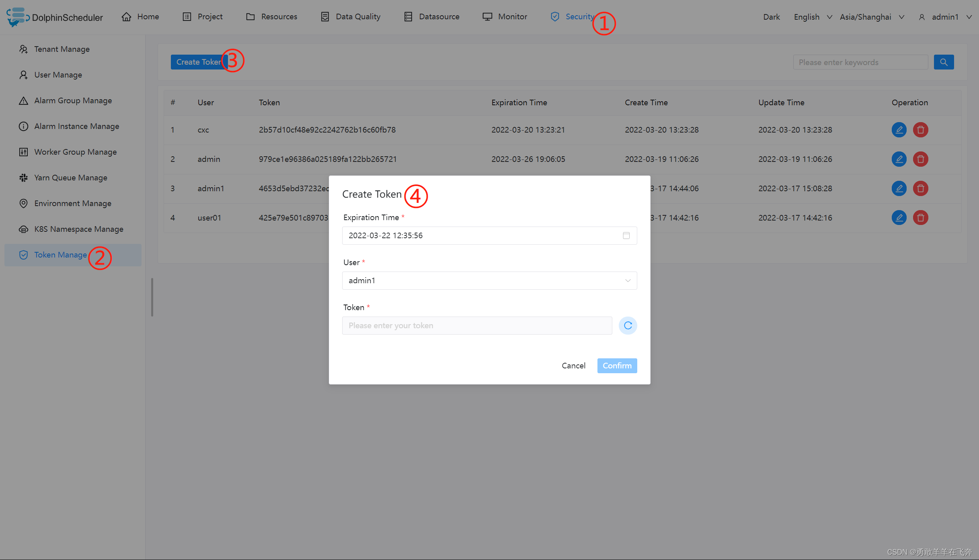Click the calendar checkbox in expiration field

tap(627, 235)
